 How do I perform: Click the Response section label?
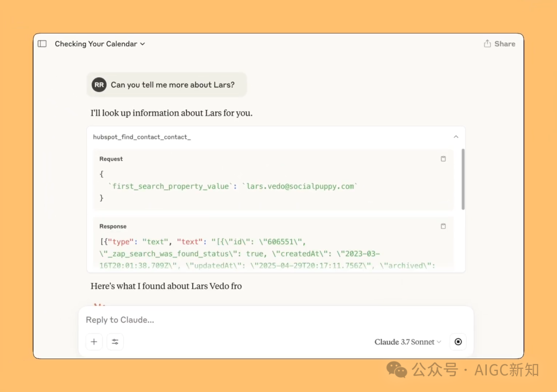point(113,226)
